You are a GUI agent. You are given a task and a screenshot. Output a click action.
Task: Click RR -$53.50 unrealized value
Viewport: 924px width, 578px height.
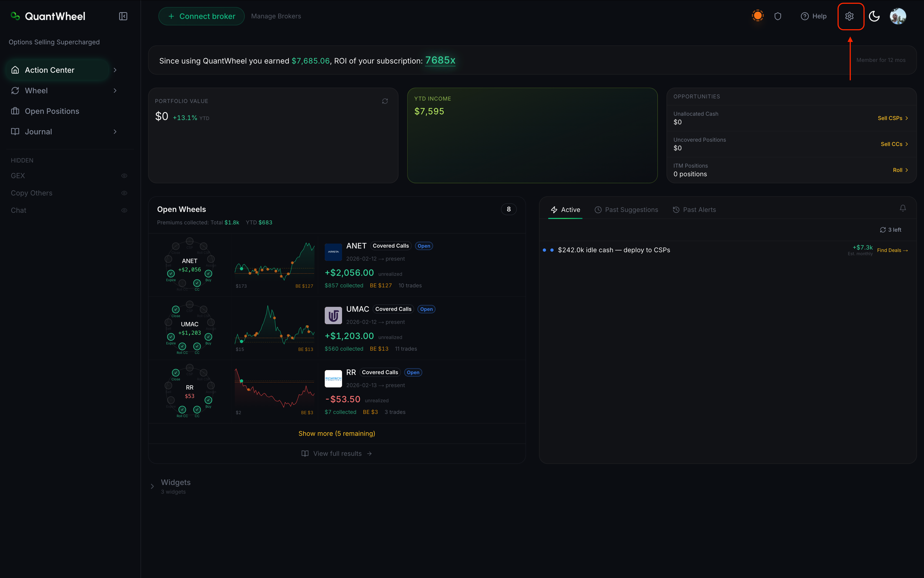tap(343, 399)
